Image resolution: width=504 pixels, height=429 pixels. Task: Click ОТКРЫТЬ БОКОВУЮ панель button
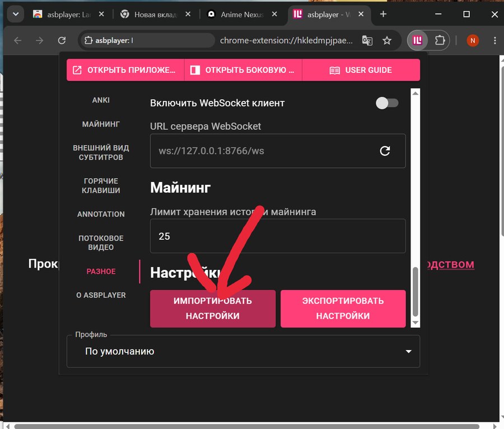[x=243, y=70]
